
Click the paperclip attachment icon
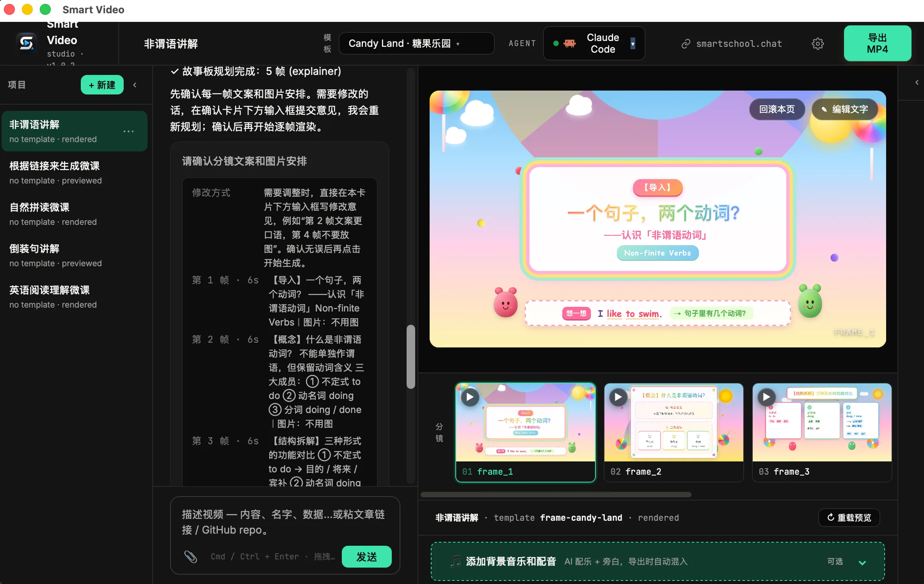click(190, 556)
